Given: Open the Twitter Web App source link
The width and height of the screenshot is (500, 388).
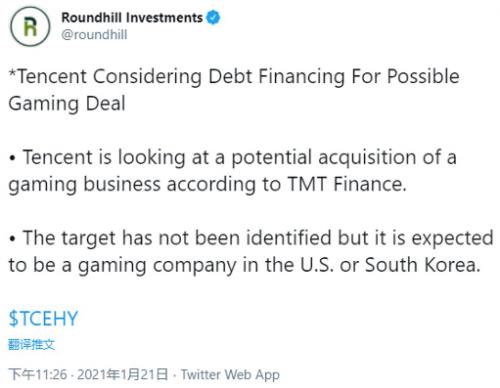Looking at the screenshot, I should (230, 375).
